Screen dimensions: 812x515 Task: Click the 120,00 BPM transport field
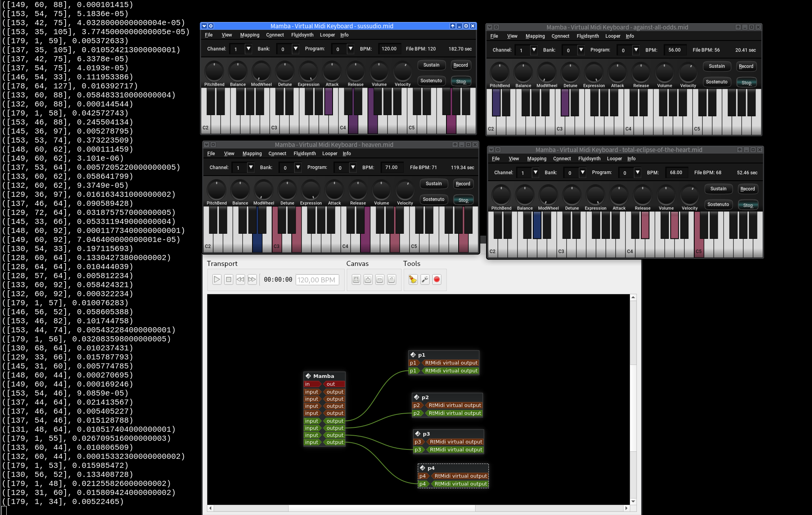pos(317,280)
